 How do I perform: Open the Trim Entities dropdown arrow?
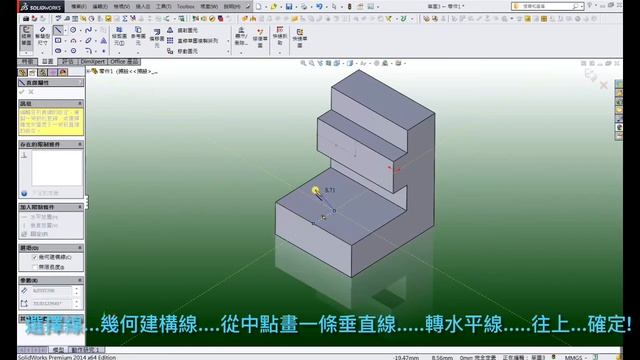tap(119, 53)
